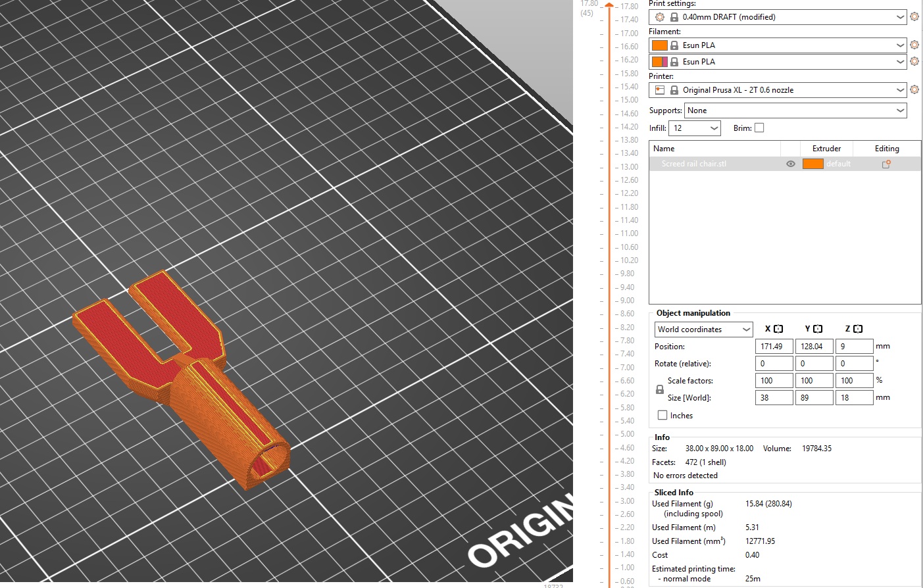923x588 pixels.
Task: Click gear icon beside second Esun PLA filament
Action: click(914, 61)
